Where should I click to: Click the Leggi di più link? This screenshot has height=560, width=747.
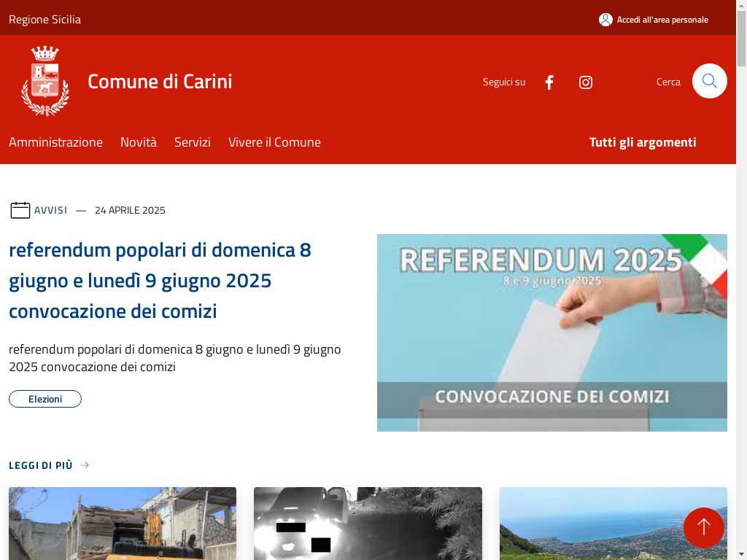(41, 465)
